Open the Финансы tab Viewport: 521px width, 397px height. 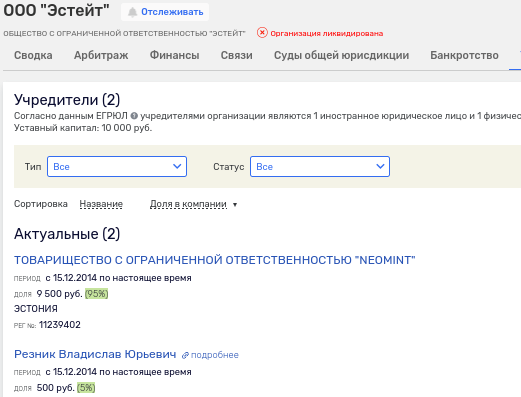point(174,55)
